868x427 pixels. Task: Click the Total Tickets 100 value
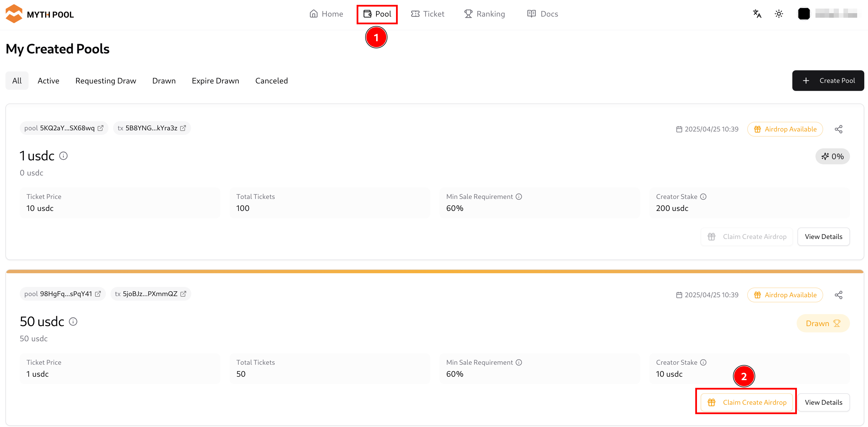pyautogui.click(x=243, y=208)
